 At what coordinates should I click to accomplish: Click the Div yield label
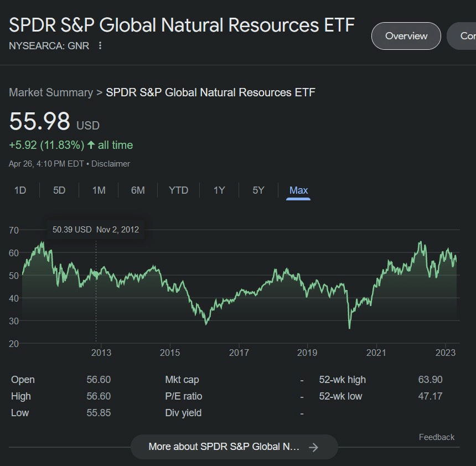click(x=183, y=413)
